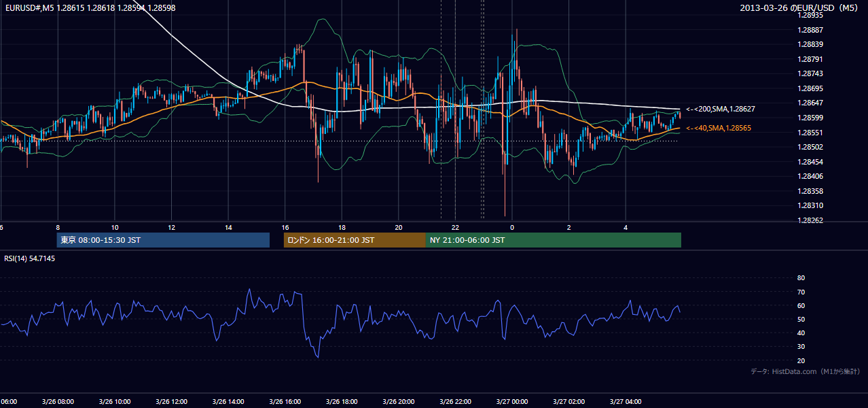Click the 3/26 14:00 date label
Viewport: 868px width, 408px height.
pos(228,402)
